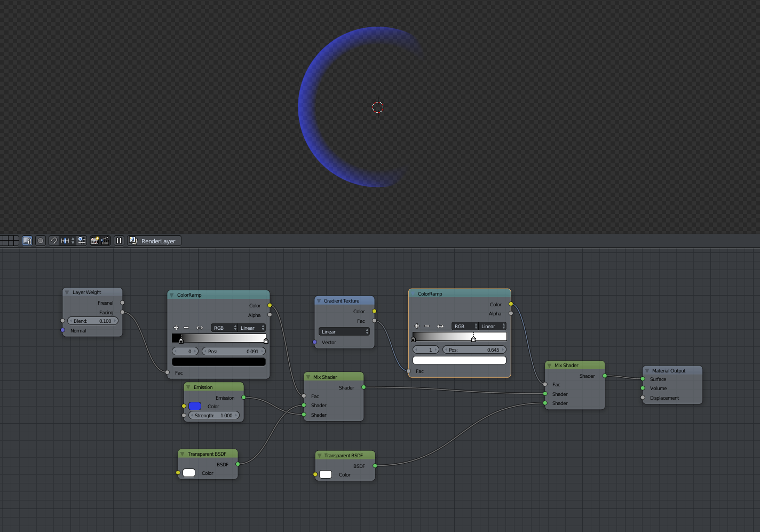Click the 3D cursor in the viewport
This screenshot has height=532, width=760.
click(378, 107)
